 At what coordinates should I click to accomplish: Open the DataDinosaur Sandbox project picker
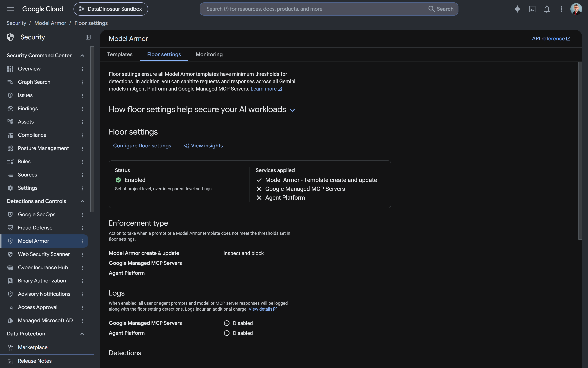[x=111, y=9]
